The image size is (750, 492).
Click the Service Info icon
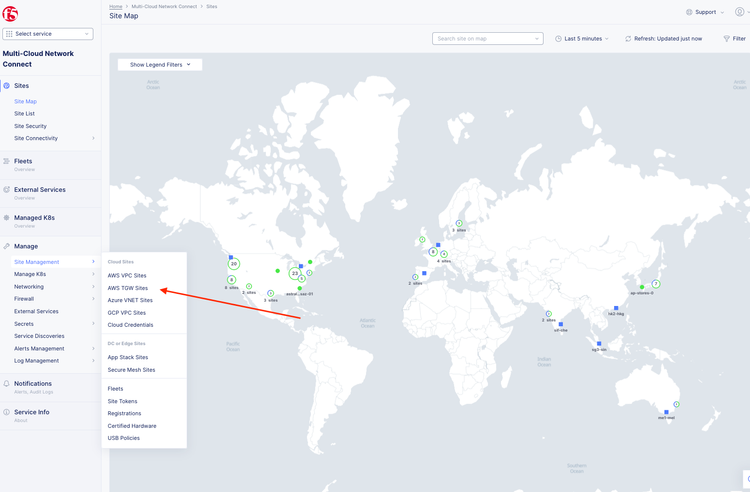tap(6, 412)
